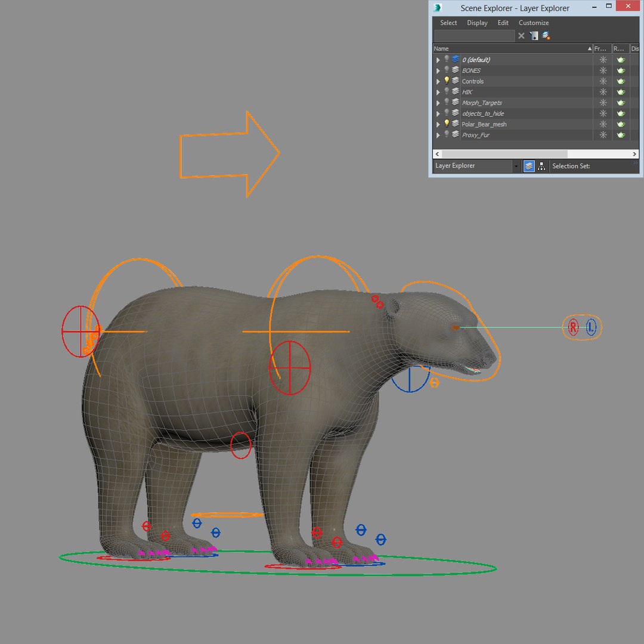
Task: Click the blue layer icon of 0 (default)
Action: coord(455,59)
